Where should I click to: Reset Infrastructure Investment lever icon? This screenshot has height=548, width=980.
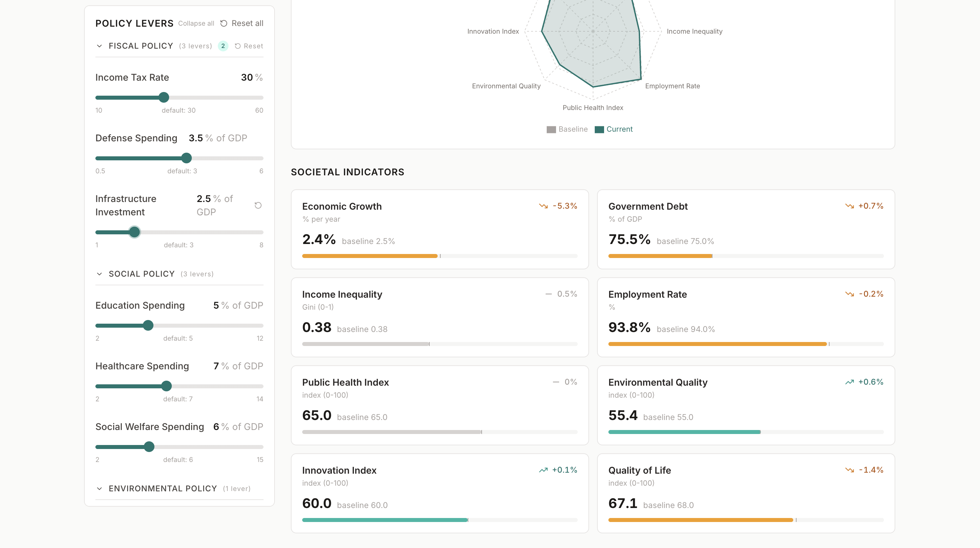click(258, 205)
